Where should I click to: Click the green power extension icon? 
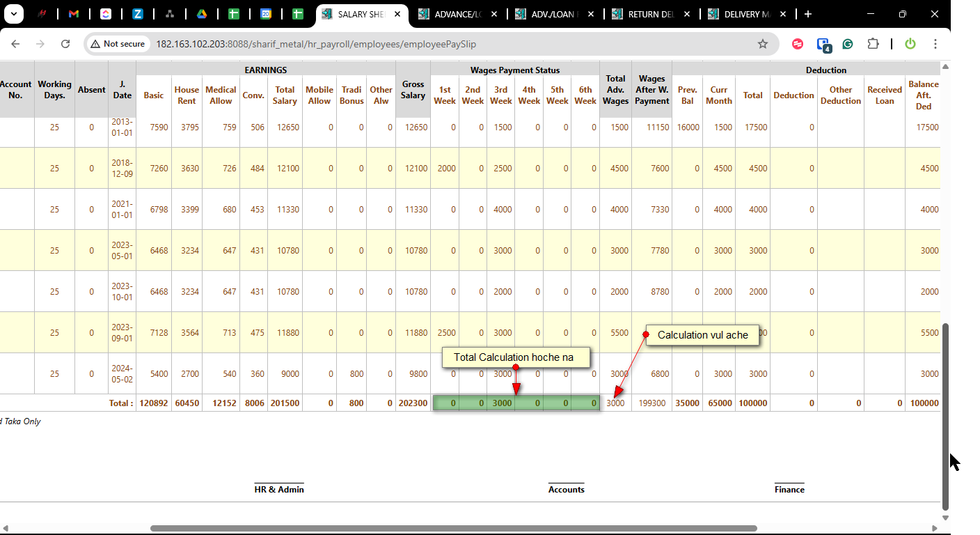910,44
